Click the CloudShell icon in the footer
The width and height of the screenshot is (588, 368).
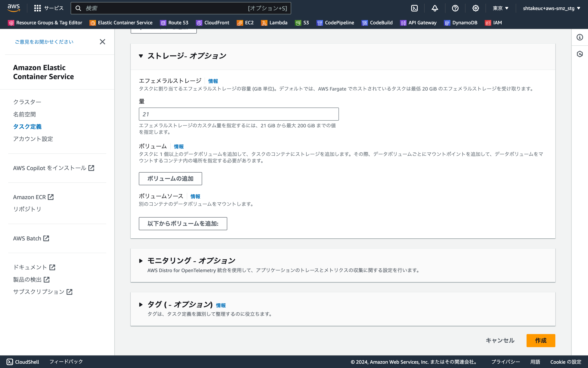[10, 362]
